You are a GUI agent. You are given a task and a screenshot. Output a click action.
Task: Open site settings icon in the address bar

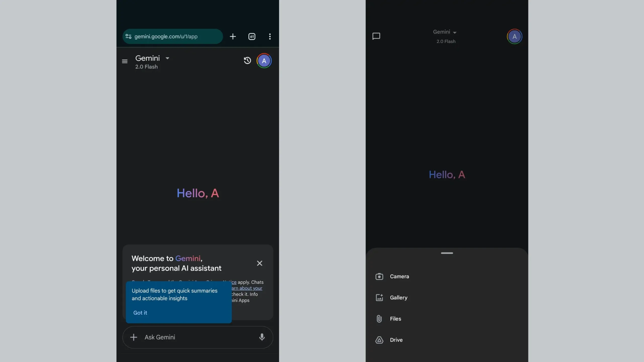(x=128, y=36)
